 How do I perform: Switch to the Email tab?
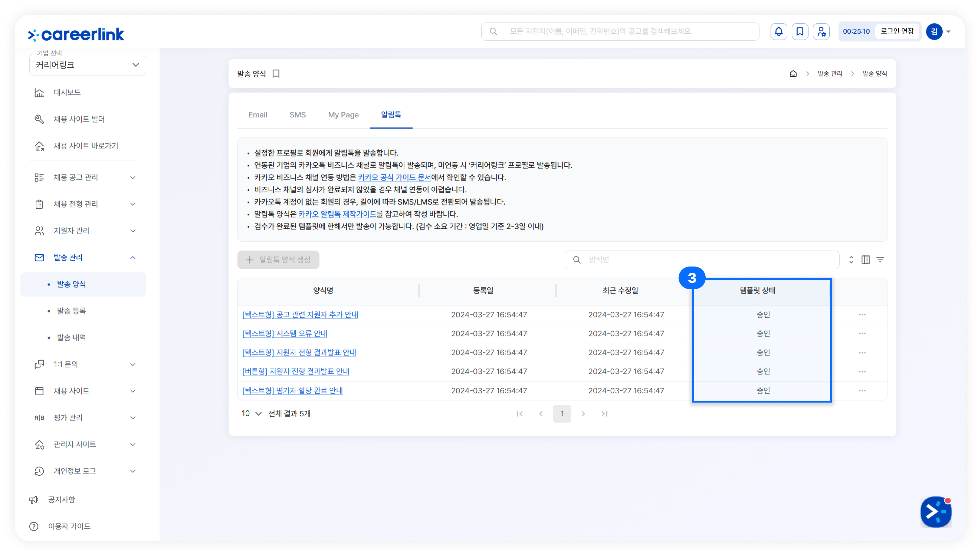[x=257, y=115]
